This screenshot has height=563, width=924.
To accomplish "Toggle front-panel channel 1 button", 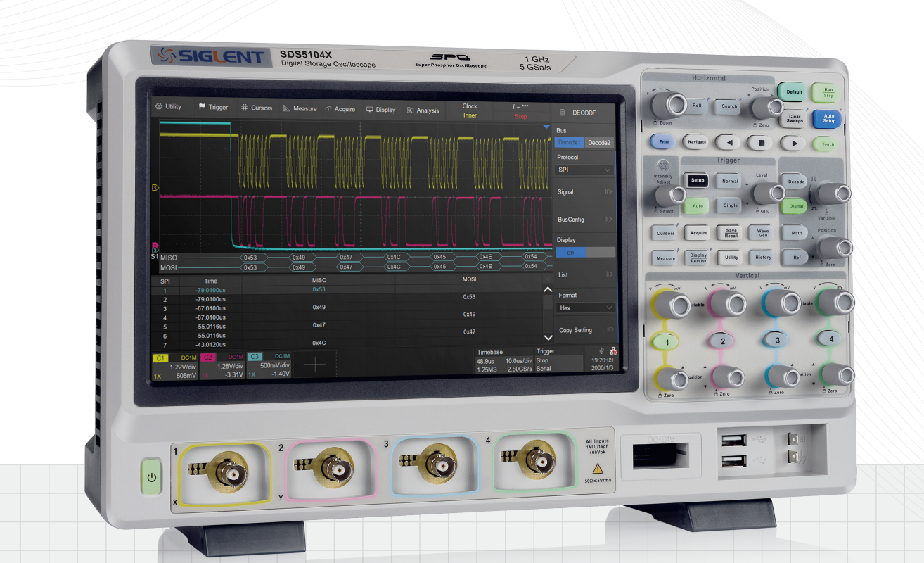I will tap(666, 341).
